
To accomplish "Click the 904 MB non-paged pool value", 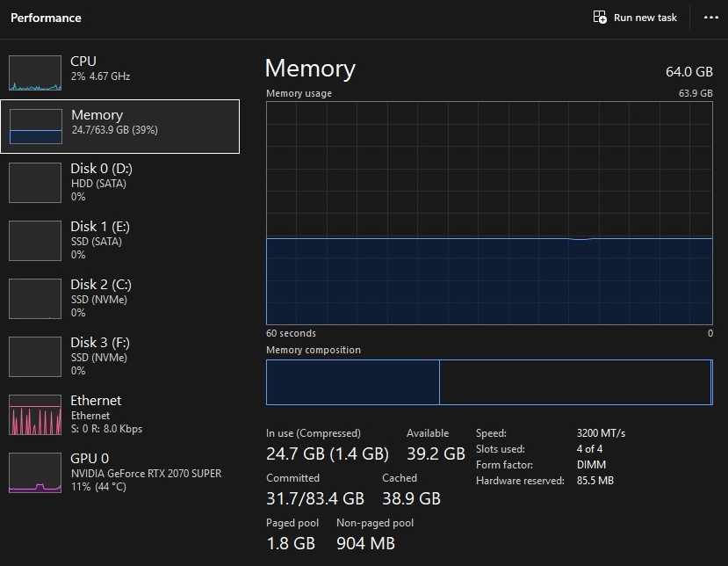I will [x=366, y=543].
